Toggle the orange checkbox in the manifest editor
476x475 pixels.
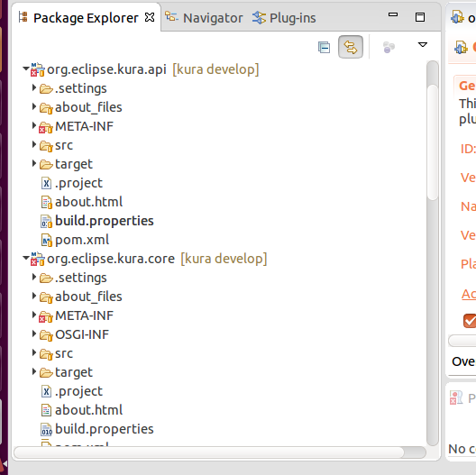coord(470,321)
